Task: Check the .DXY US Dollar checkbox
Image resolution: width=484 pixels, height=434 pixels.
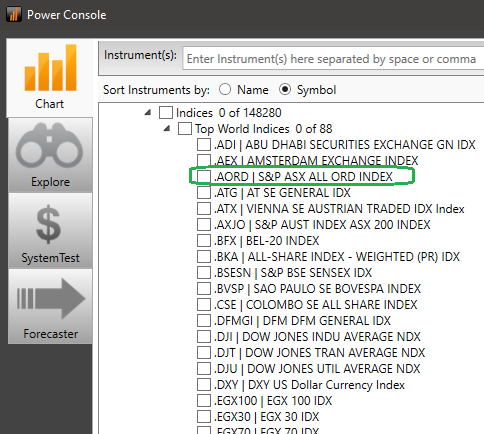Action: pos(204,385)
